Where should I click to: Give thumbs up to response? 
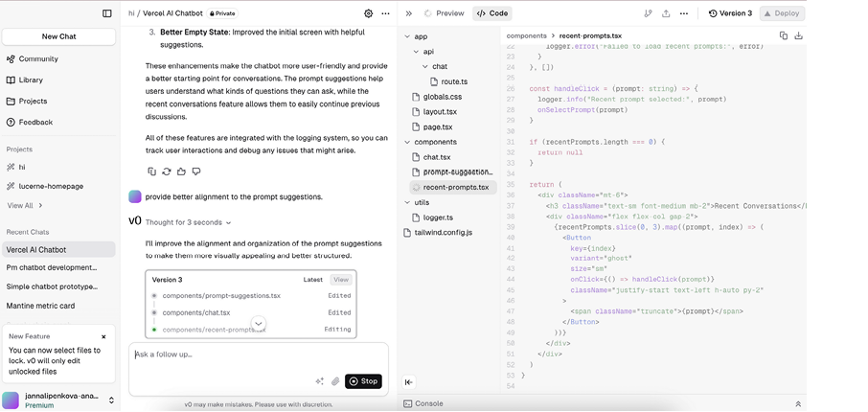[x=181, y=172]
